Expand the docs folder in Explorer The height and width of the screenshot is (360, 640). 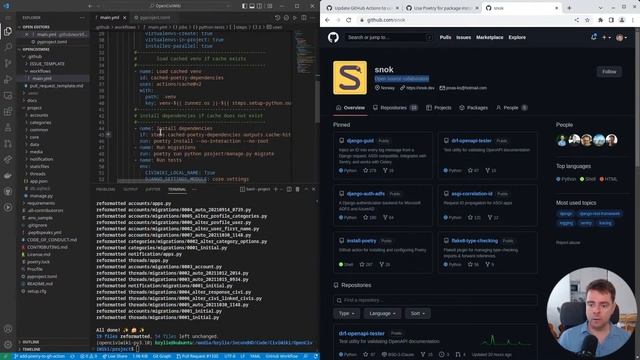click(32, 100)
